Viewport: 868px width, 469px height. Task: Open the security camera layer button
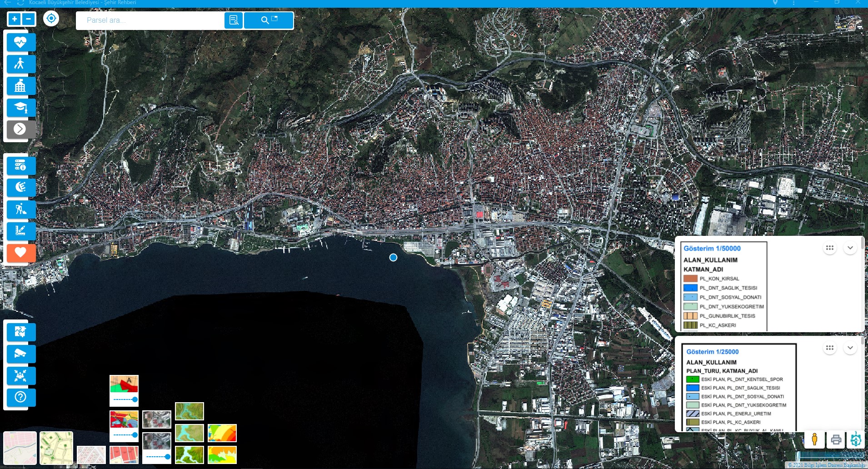[20, 354]
